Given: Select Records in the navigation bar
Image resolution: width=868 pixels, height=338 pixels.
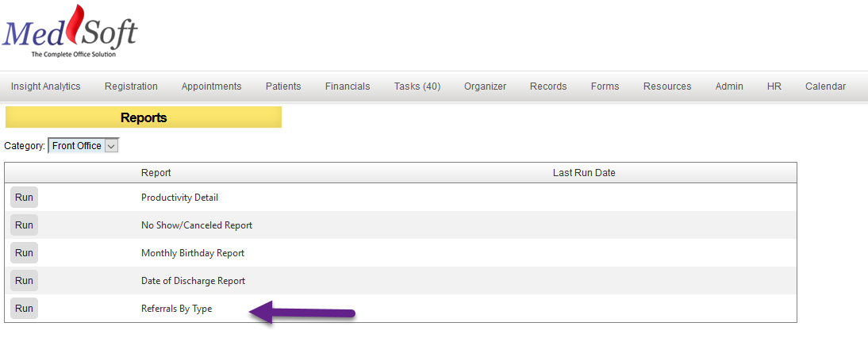Looking at the screenshot, I should click(548, 86).
